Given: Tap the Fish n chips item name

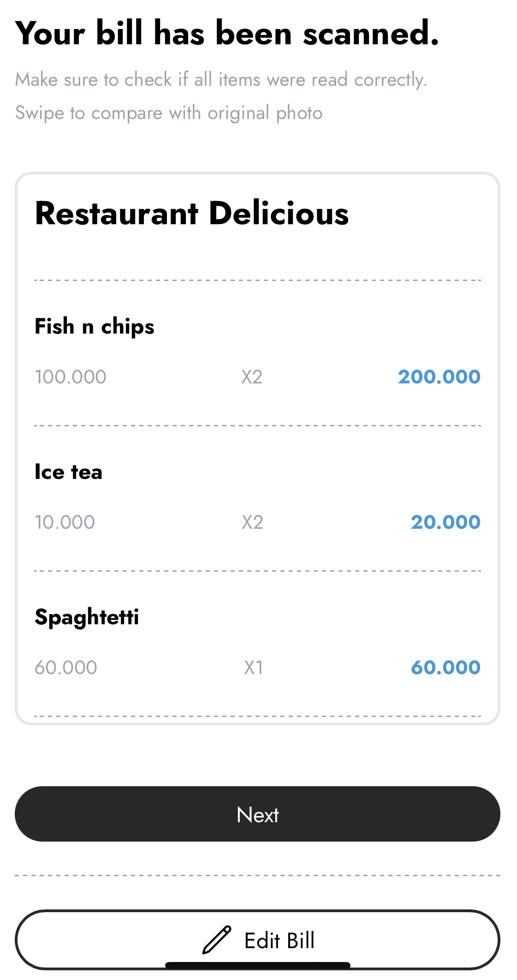Looking at the screenshot, I should [95, 326].
